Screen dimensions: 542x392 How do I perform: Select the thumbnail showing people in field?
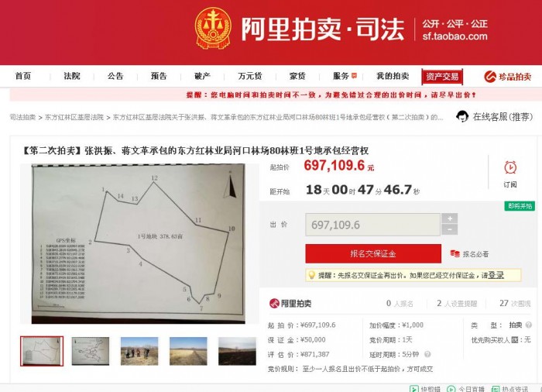pyautogui.click(x=139, y=351)
